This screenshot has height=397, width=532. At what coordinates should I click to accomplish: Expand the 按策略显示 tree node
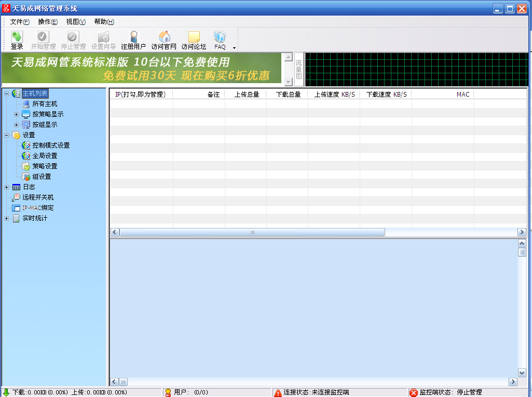pyautogui.click(x=17, y=114)
